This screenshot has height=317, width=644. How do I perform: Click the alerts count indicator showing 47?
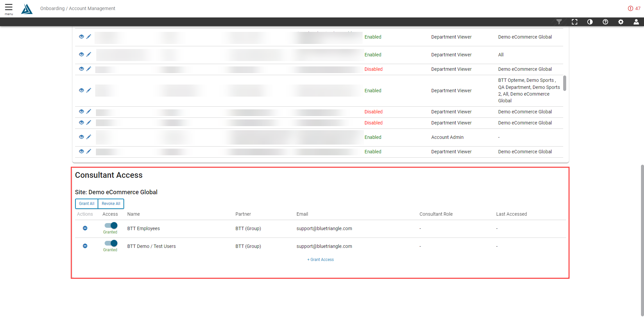634,8
